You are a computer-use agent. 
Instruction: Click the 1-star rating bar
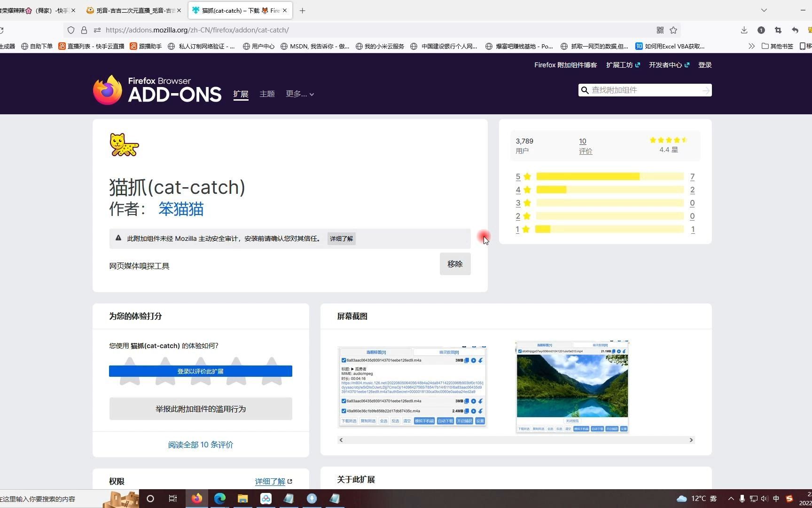point(610,229)
